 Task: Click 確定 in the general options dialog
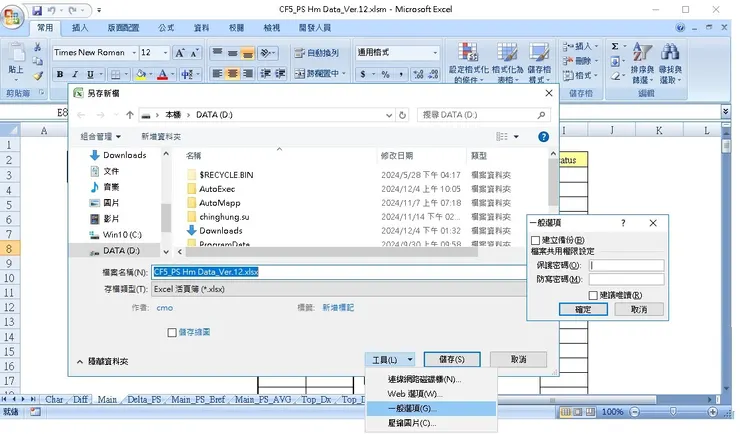[583, 309]
